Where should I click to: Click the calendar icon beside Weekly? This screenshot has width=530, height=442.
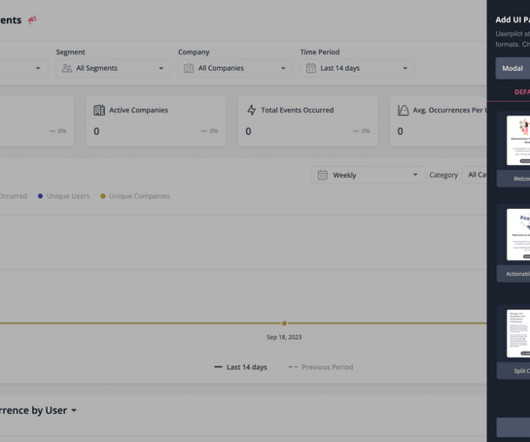pos(322,175)
